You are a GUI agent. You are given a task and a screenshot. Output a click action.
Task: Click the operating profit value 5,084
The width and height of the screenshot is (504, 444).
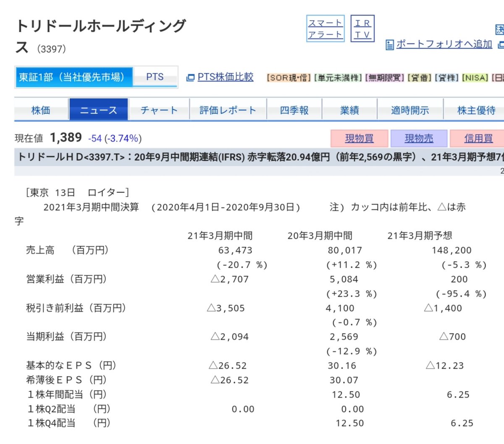344,279
